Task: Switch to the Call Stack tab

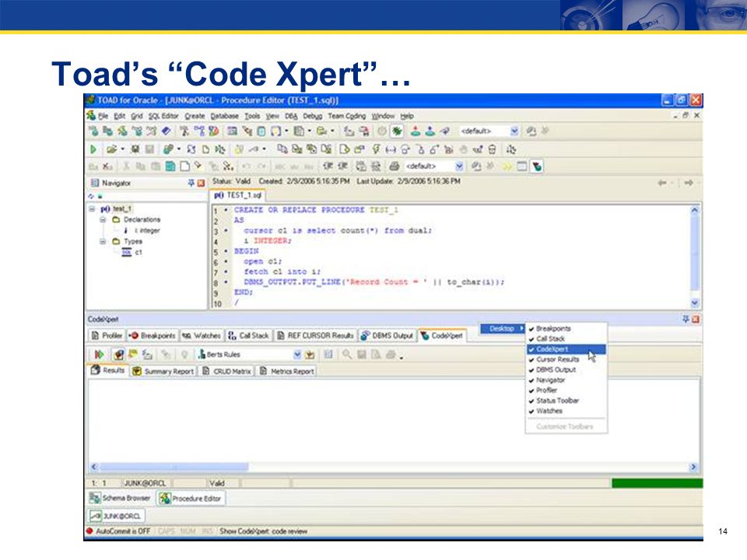Action: (x=249, y=336)
